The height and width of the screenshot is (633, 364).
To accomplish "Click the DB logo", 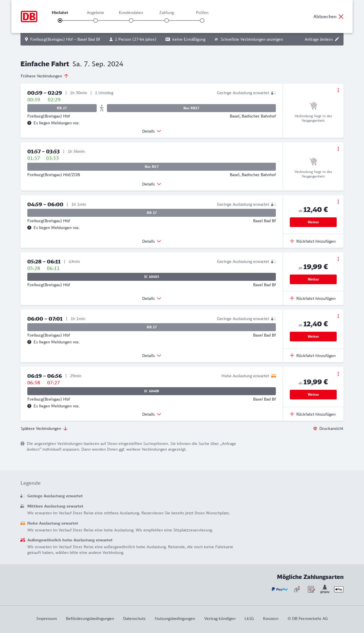I will click(x=29, y=17).
